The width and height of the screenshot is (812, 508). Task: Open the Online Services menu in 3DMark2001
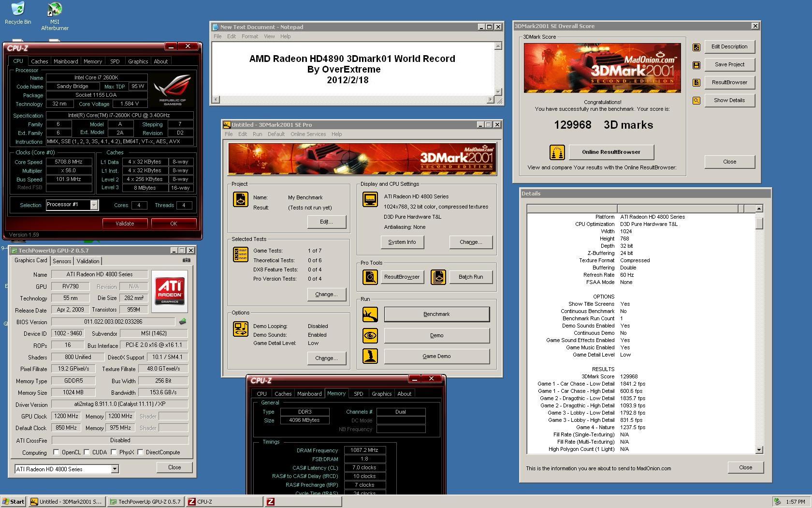pyautogui.click(x=308, y=134)
